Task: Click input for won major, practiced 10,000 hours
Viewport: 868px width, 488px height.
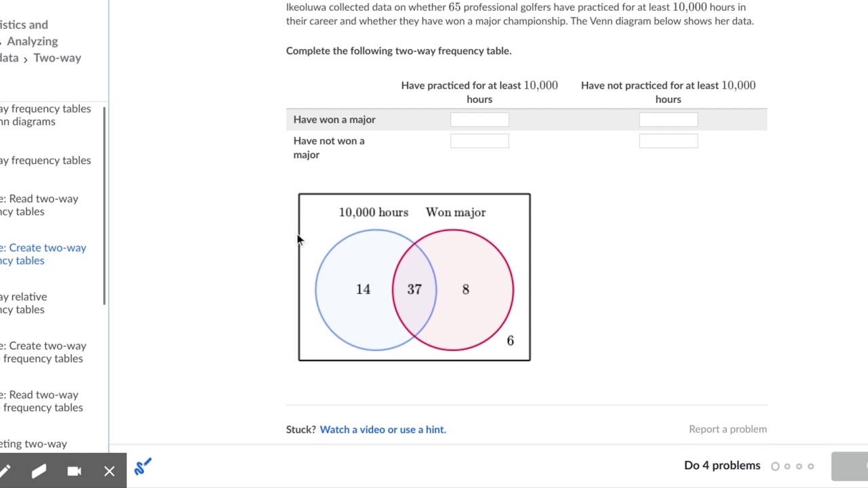Action: (479, 119)
